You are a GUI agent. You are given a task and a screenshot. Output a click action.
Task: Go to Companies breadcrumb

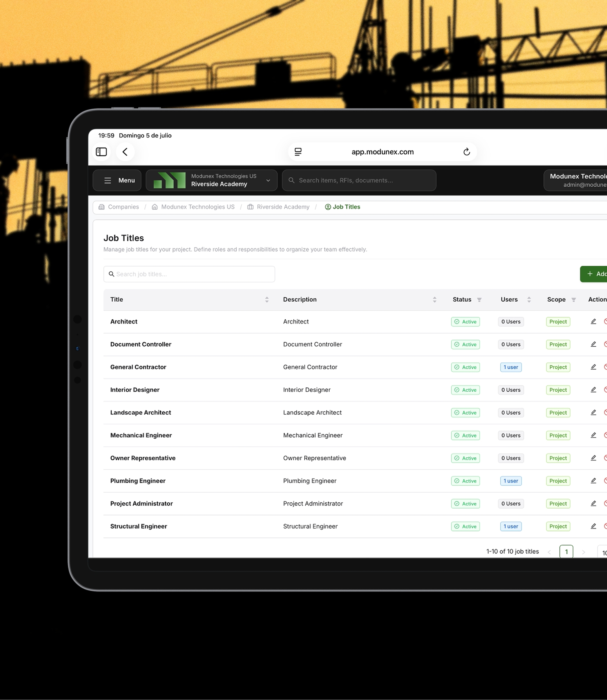click(119, 207)
